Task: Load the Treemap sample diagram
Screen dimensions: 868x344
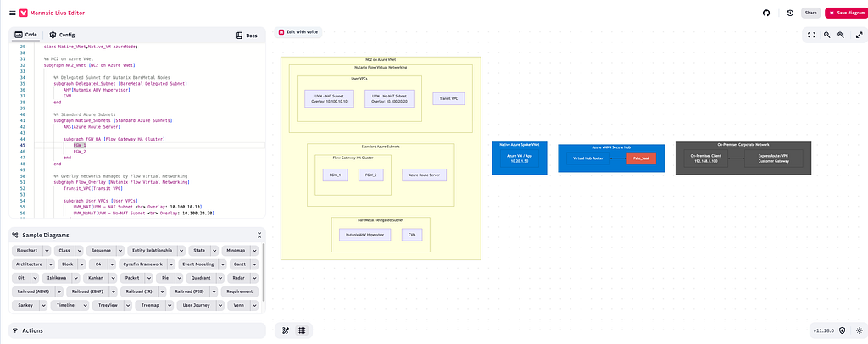Action: coord(150,305)
